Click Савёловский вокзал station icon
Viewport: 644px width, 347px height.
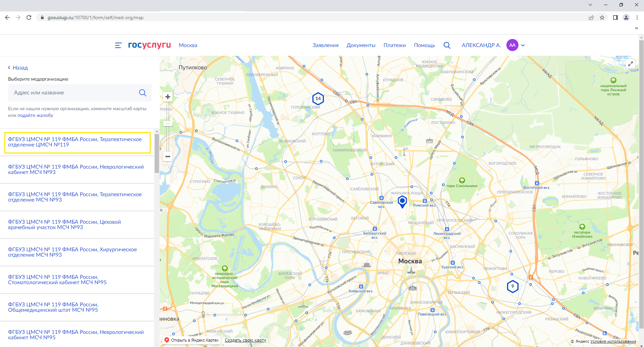click(381, 198)
